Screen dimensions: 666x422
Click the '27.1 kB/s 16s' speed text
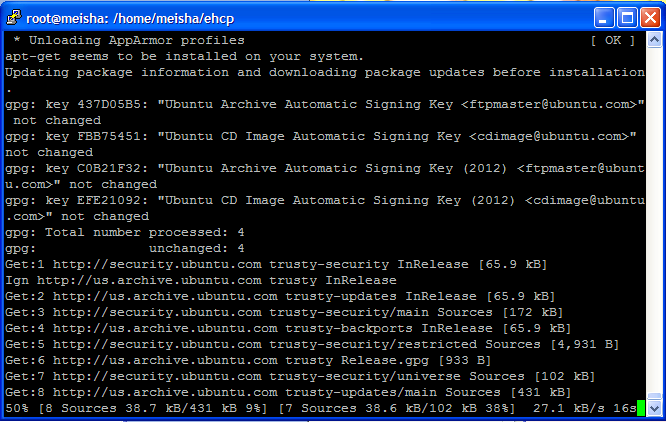(584, 408)
